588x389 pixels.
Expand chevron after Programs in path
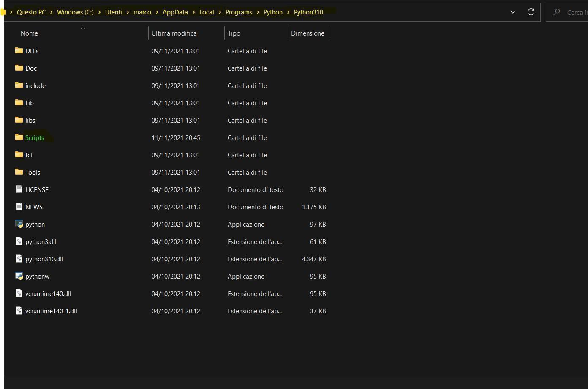pos(258,12)
